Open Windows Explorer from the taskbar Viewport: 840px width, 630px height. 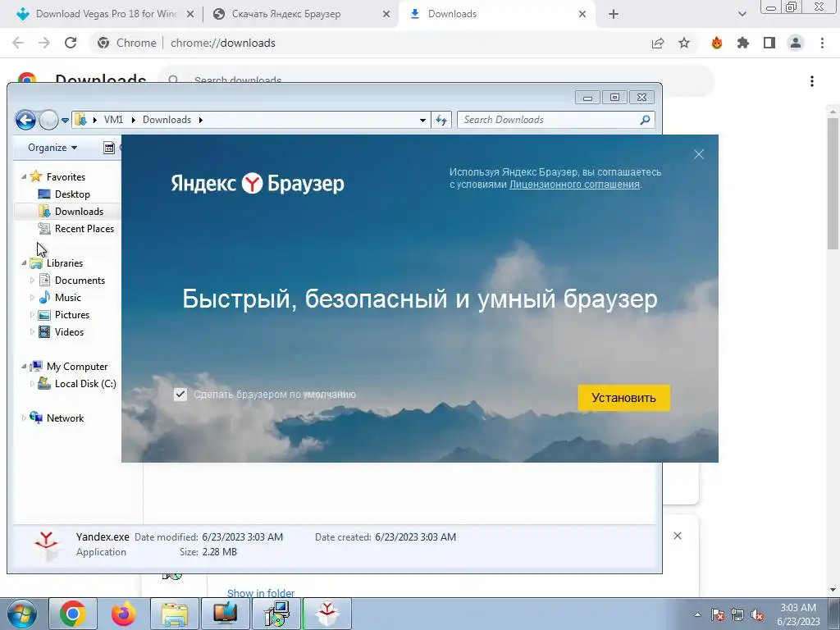click(x=175, y=614)
